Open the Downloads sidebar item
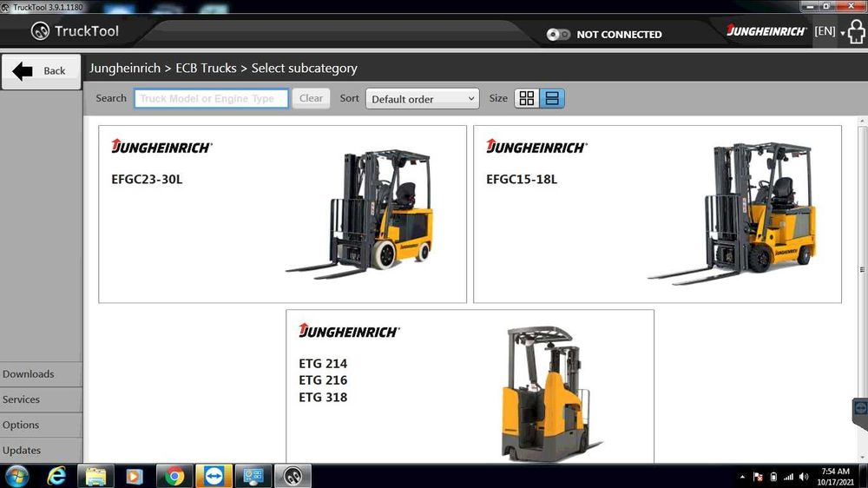Image resolution: width=868 pixels, height=488 pixels. click(41, 374)
